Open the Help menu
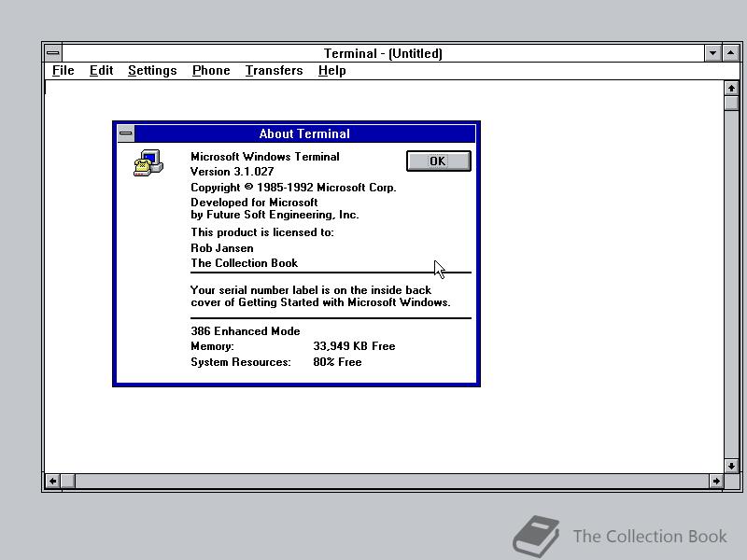Viewport: 747px width, 560px height. point(331,71)
